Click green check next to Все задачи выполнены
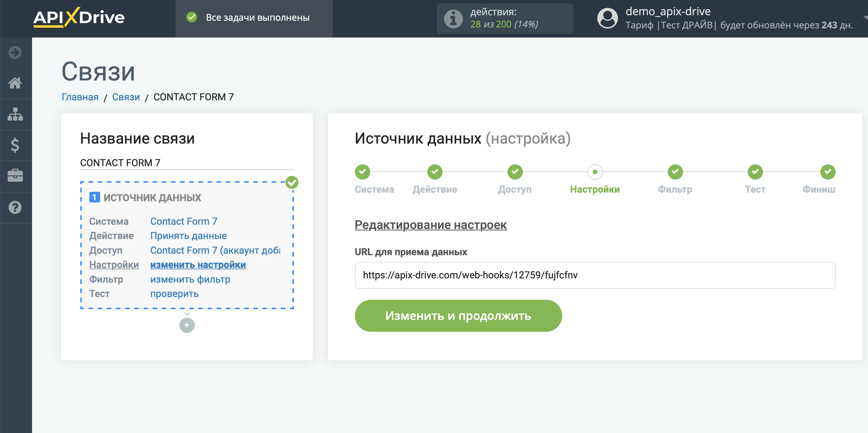The height and width of the screenshot is (433, 868). click(x=192, y=17)
